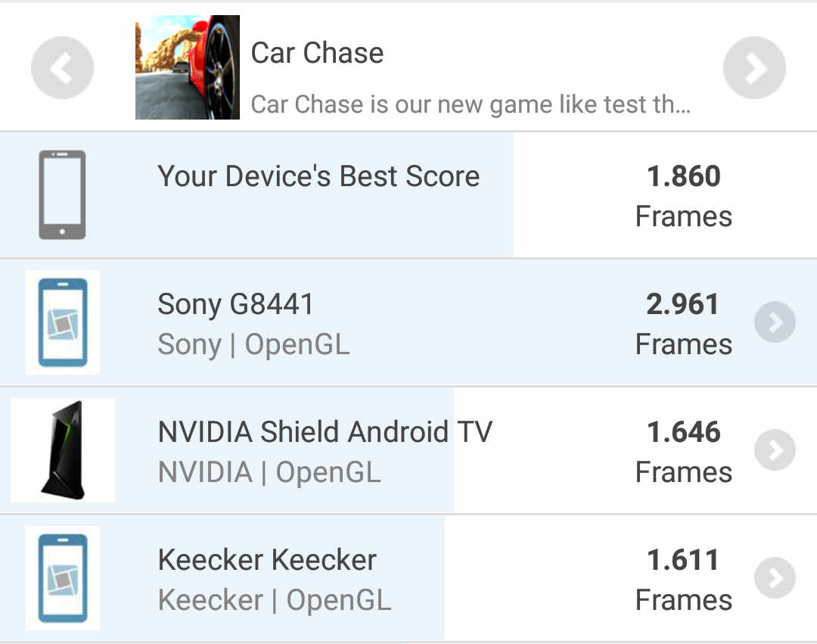The image size is (817, 644).
Task: Tap the 1.860 Frames score value
Action: [684, 196]
